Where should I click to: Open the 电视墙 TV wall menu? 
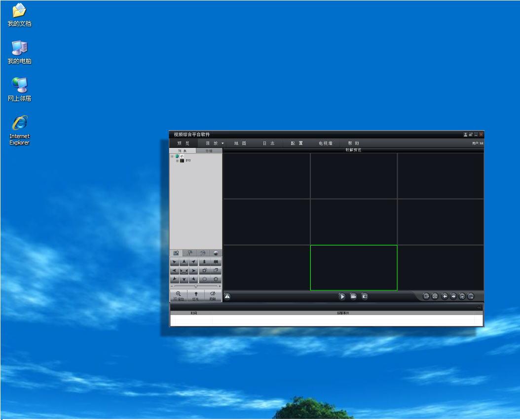(325, 143)
